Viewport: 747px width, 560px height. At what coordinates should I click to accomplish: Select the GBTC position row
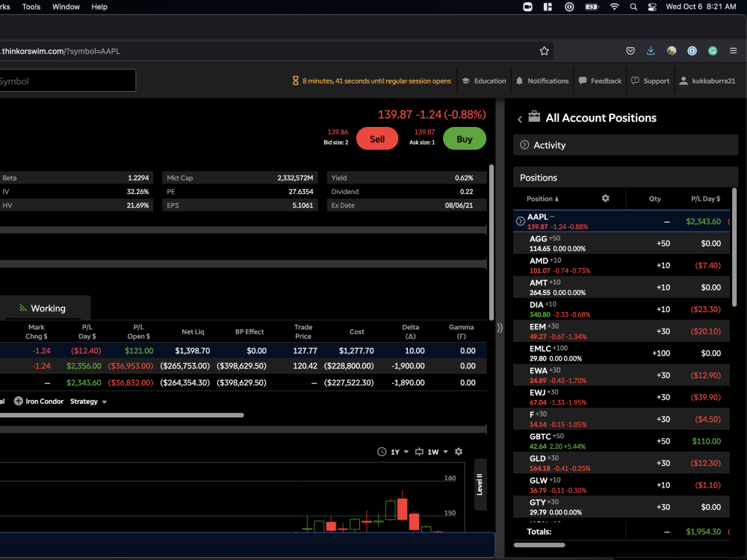pos(622,441)
